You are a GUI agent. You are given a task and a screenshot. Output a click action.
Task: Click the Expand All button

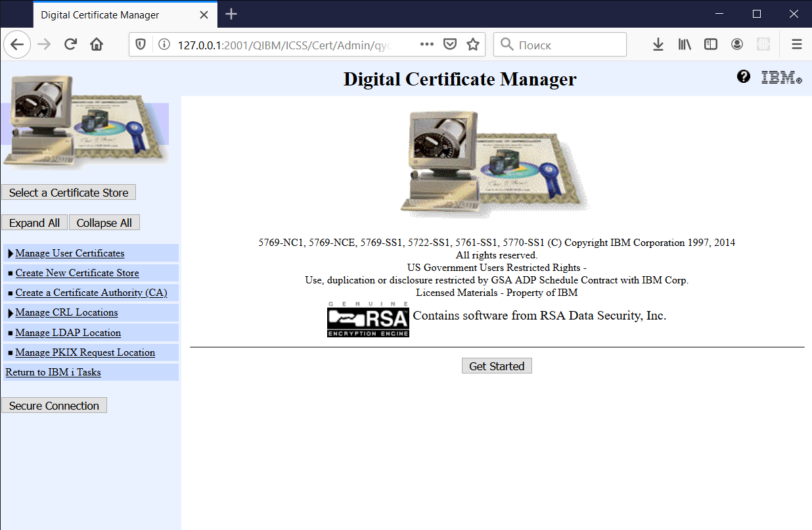[x=34, y=222]
